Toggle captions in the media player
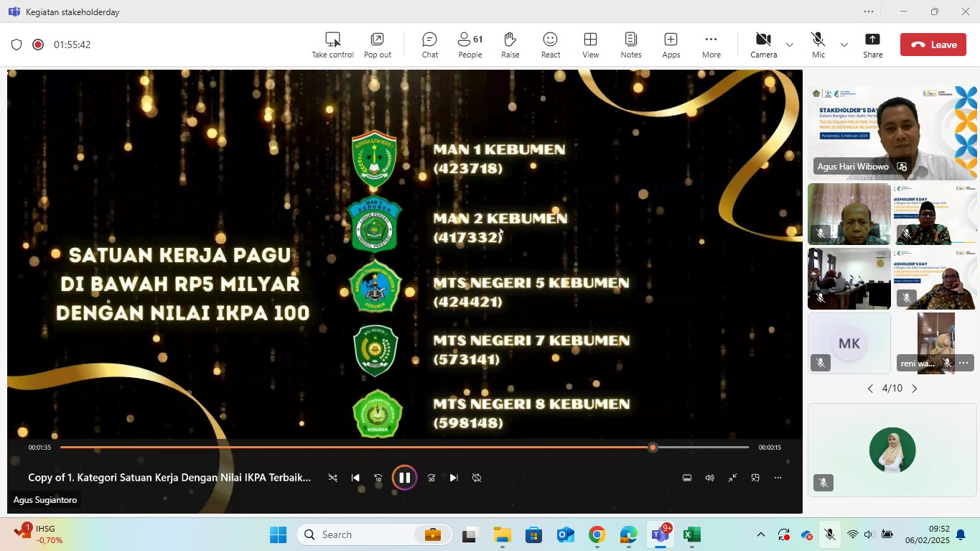The image size is (980, 551). pyautogui.click(x=687, y=478)
